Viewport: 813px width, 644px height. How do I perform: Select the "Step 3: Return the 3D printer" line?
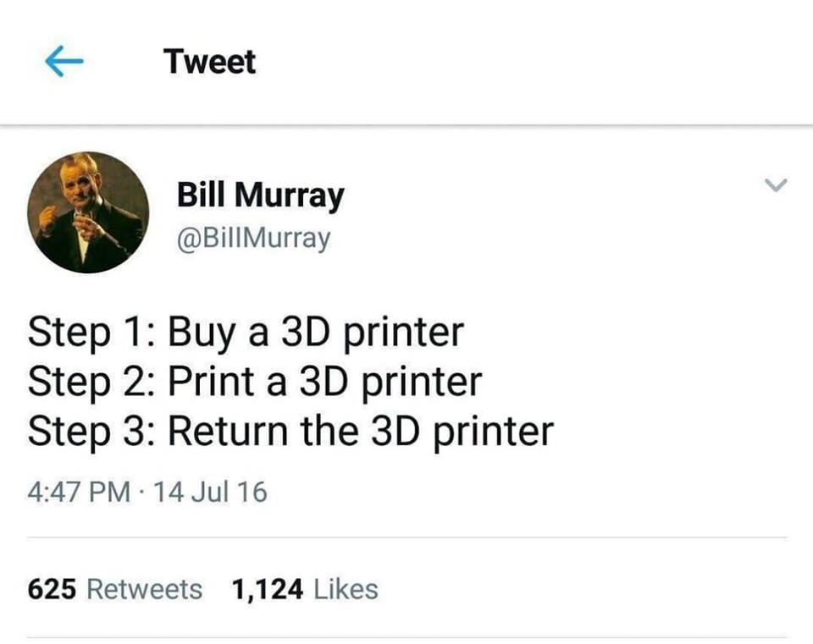click(x=290, y=432)
